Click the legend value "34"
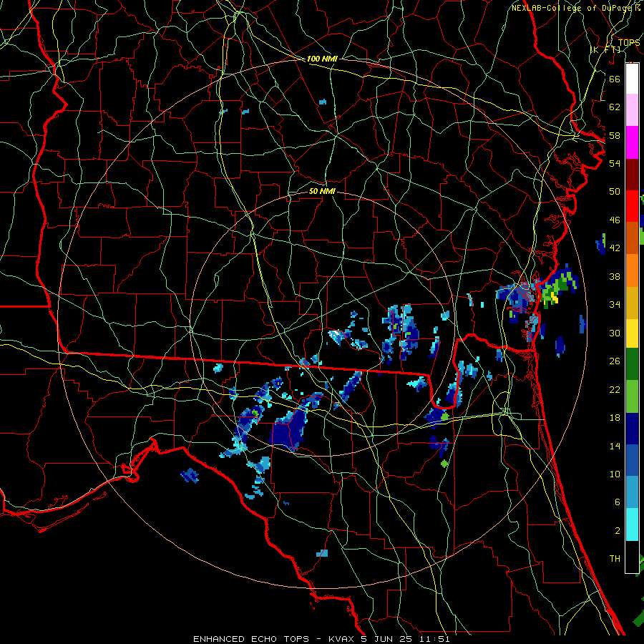This screenshot has width=644, height=644. click(x=615, y=305)
